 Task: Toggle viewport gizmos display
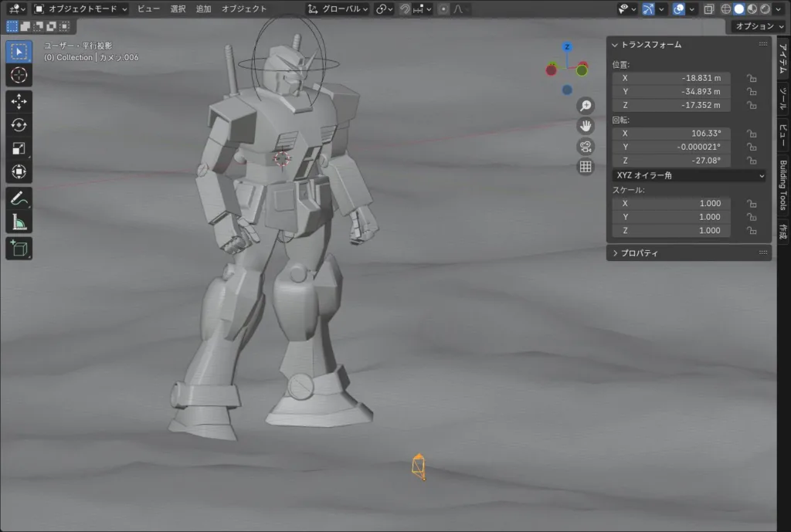648,8
